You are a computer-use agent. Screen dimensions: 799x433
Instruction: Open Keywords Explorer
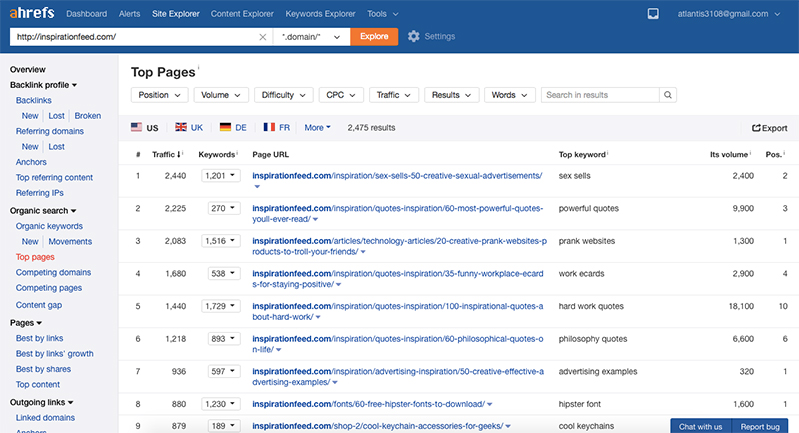point(320,14)
